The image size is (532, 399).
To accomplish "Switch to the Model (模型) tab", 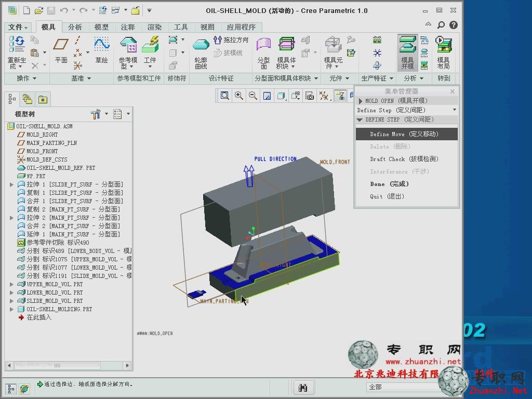I will coord(101,27).
